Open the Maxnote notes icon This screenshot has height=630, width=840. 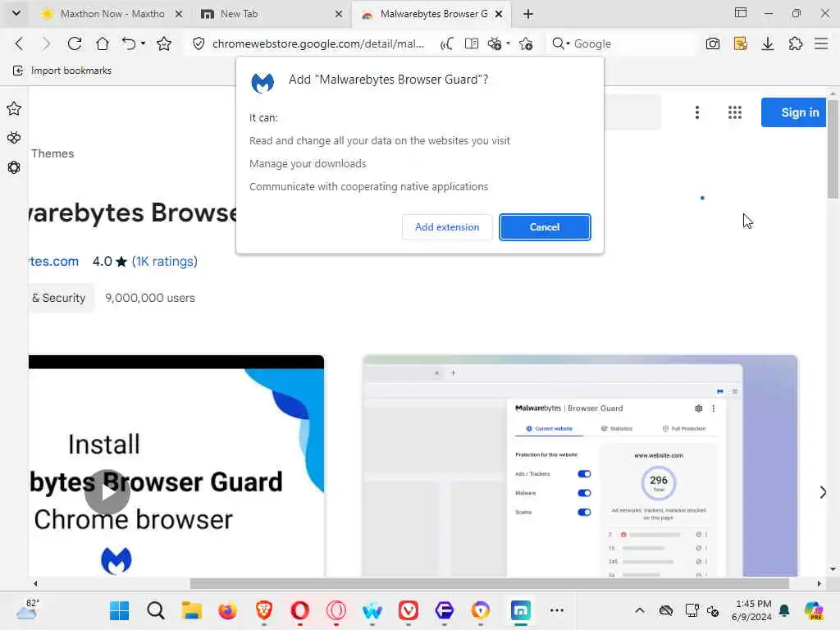(741, 43)
